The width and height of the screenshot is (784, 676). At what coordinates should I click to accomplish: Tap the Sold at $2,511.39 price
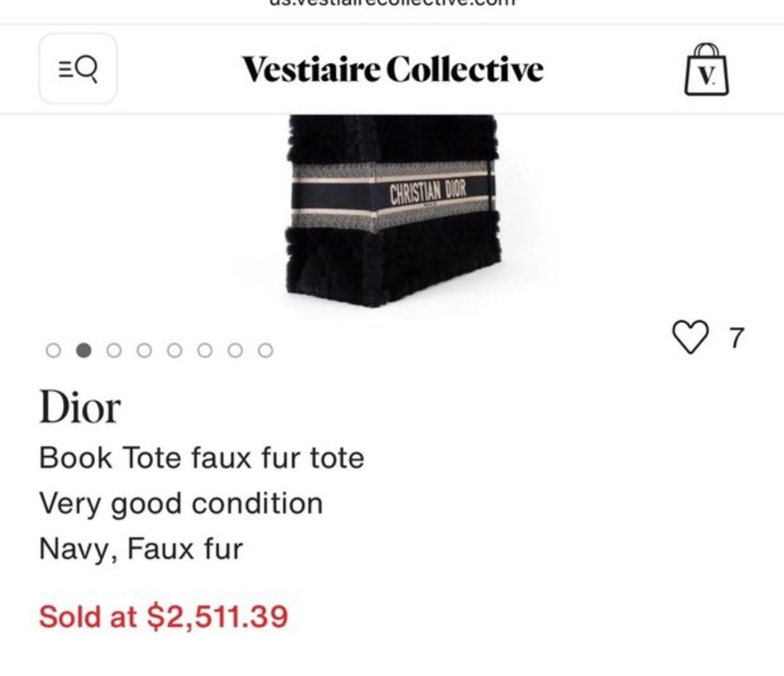(163, 615)
